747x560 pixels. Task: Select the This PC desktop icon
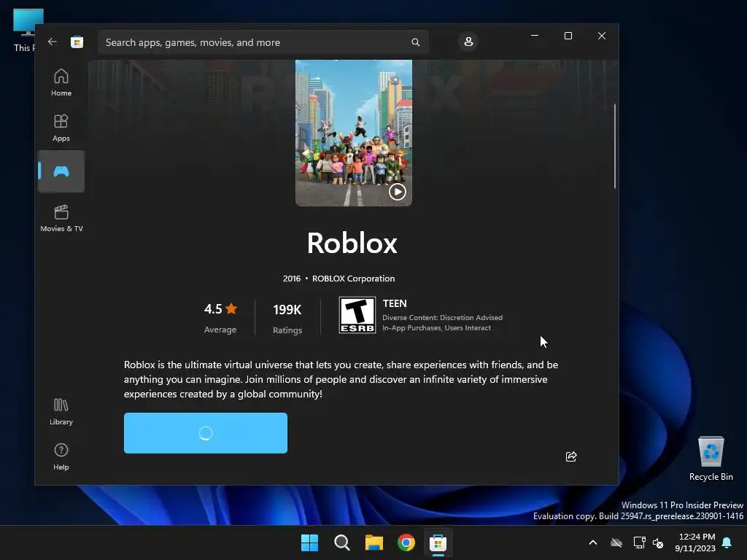point(25,31)
